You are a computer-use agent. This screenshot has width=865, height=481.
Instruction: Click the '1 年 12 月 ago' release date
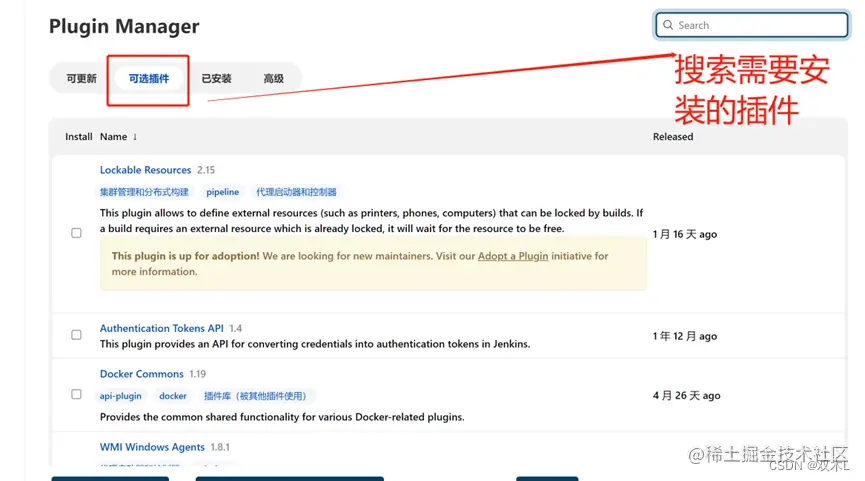[x=685, y=336]
